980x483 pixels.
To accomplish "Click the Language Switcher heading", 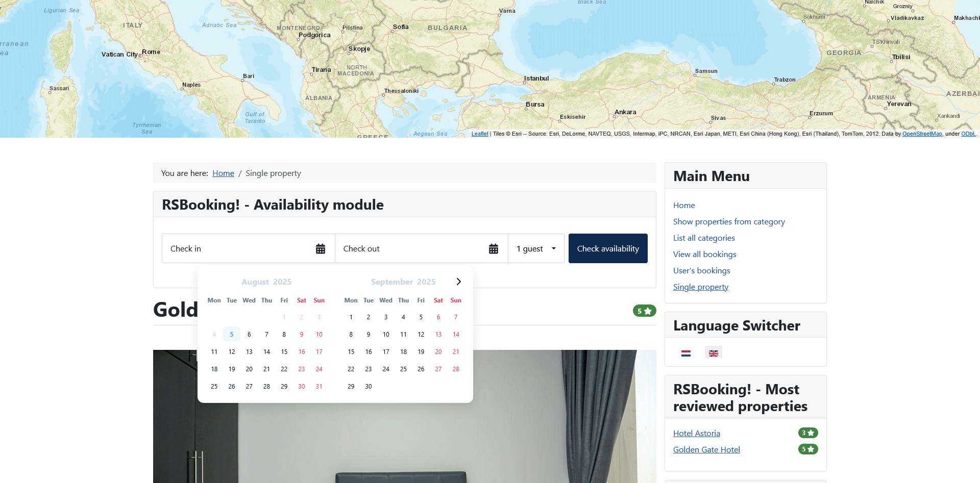I will pos(737,325).
